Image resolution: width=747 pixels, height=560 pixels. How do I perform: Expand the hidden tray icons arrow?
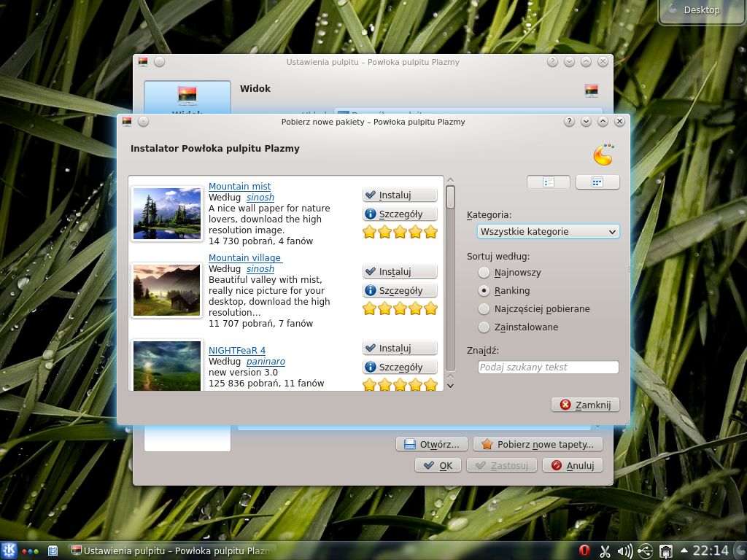(684, 551)
